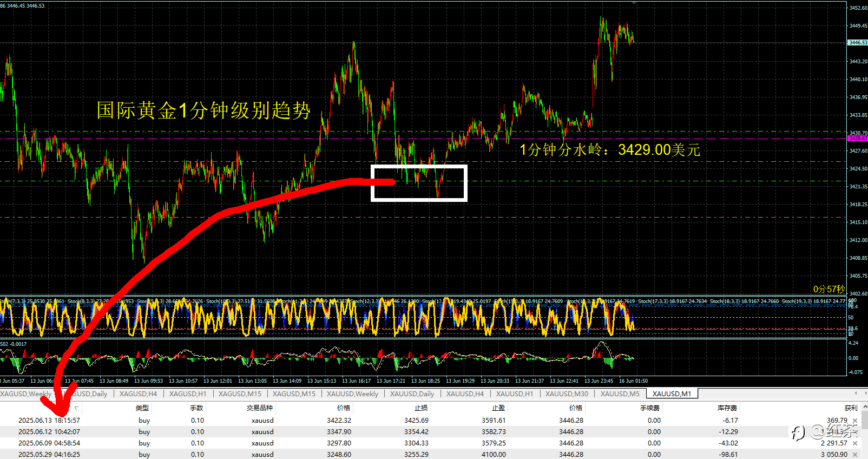Sort trades by 库存费 column header

(727, 408)
